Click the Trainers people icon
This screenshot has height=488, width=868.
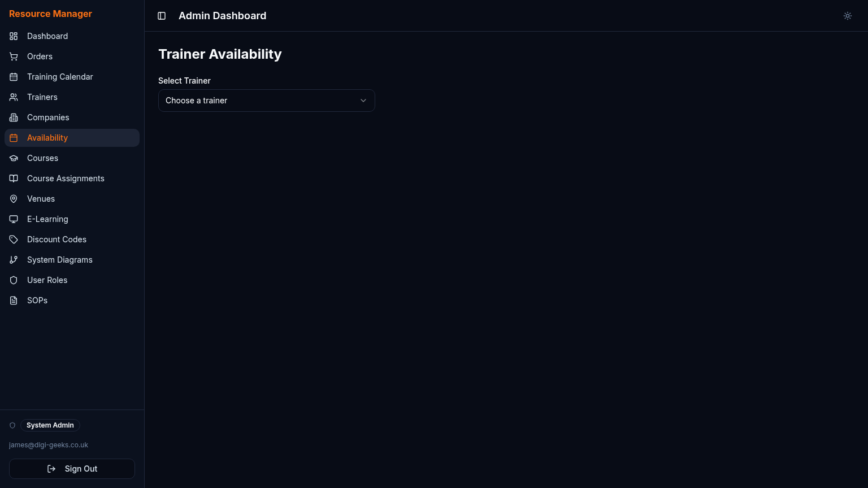click(x=14, y=97)
